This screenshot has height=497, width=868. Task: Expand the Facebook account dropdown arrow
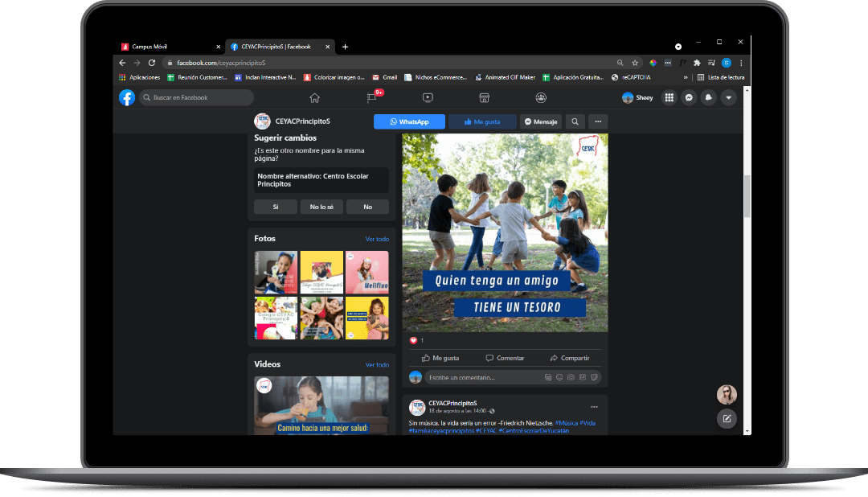728,97
